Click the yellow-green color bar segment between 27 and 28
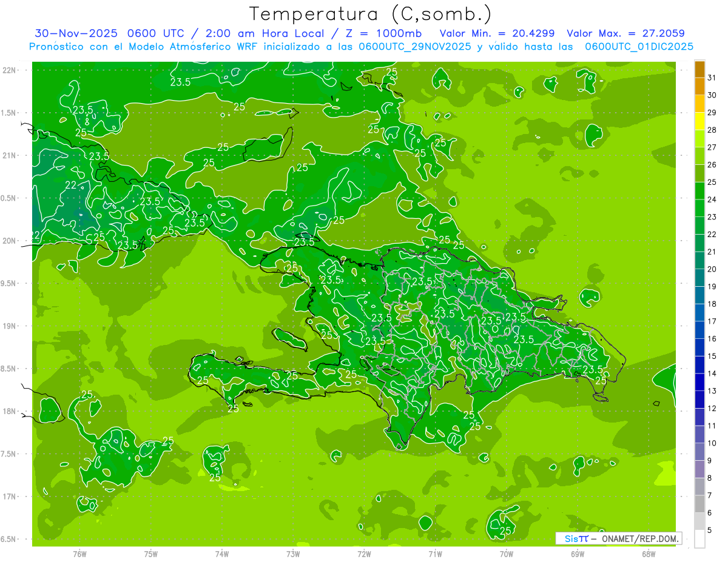 click(x=699, y=139)
